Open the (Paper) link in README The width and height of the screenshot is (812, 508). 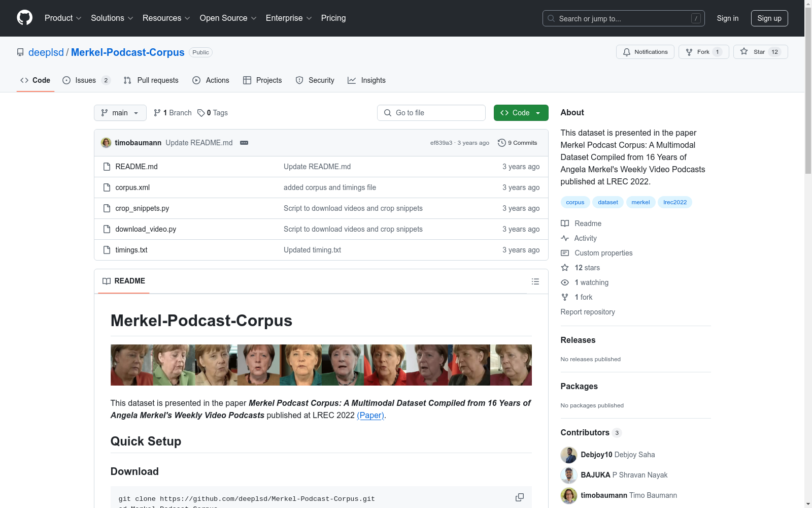tap(370, 415)
